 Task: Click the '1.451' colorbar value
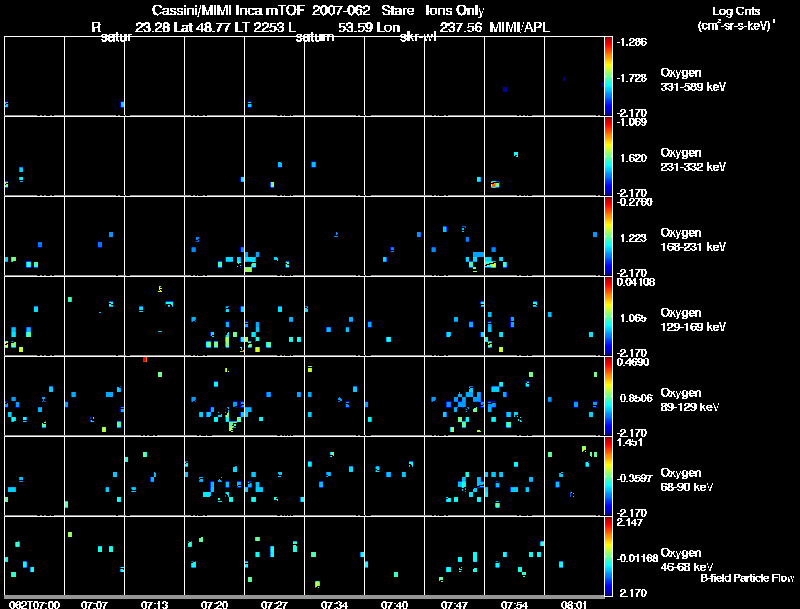pyautogui.click(x=630, y=442)
